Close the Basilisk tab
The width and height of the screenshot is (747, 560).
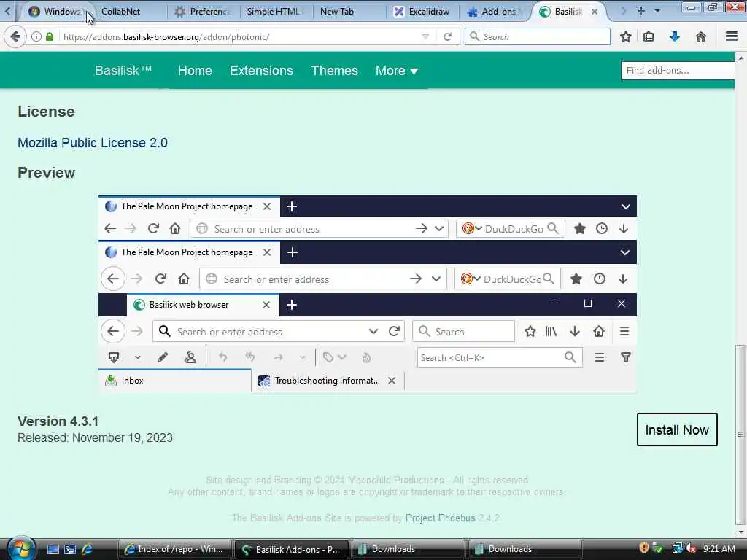click(x=595, y=12)
